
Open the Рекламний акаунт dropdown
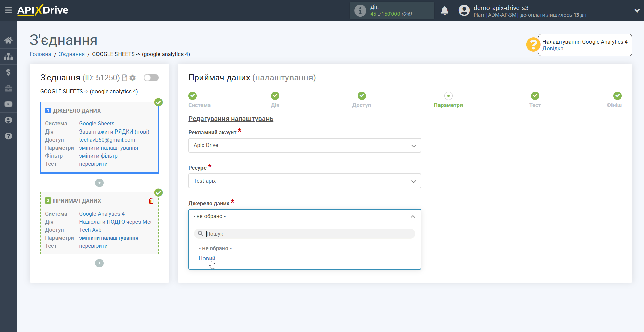304,145
